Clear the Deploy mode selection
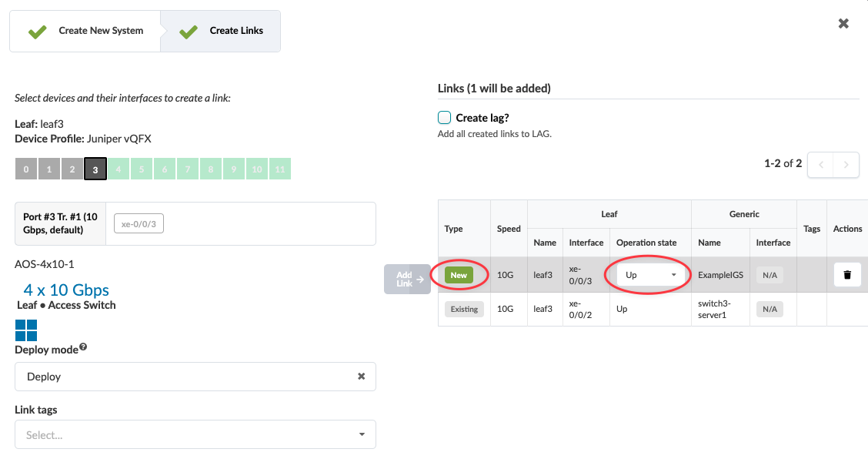The image size is (868, 459). [x=361, y=377]
